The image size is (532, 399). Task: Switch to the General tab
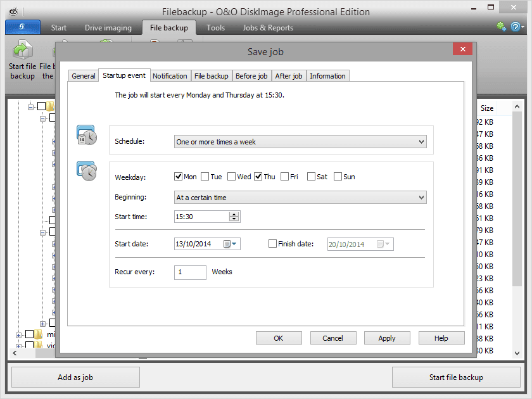coord(84,76)
